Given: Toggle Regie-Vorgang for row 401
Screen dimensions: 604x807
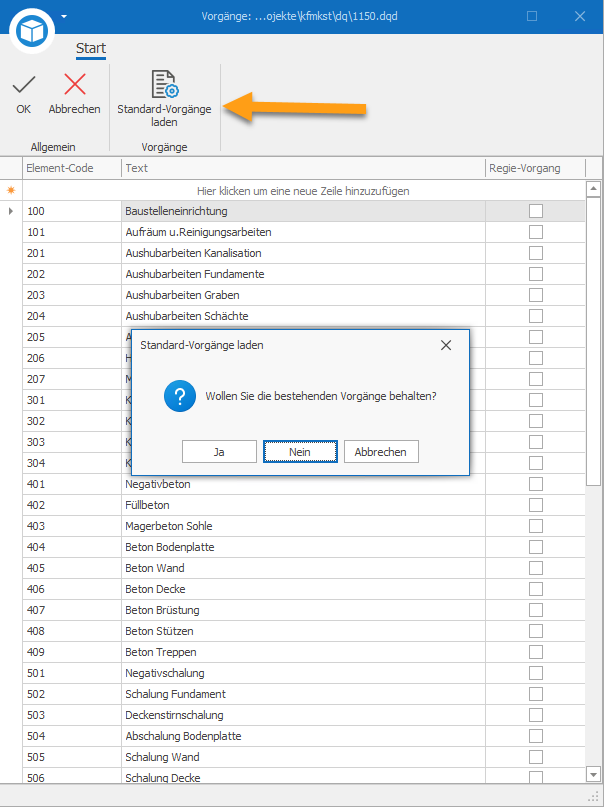Looking at the screenshot, I should (x=536, y=484).
